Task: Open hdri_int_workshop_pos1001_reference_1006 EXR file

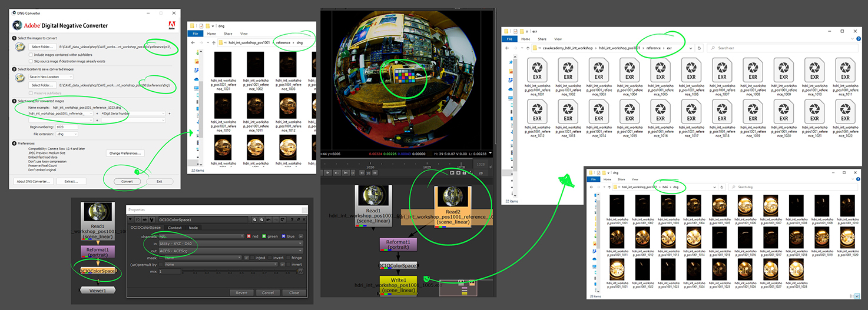Action: click(691, 77)
